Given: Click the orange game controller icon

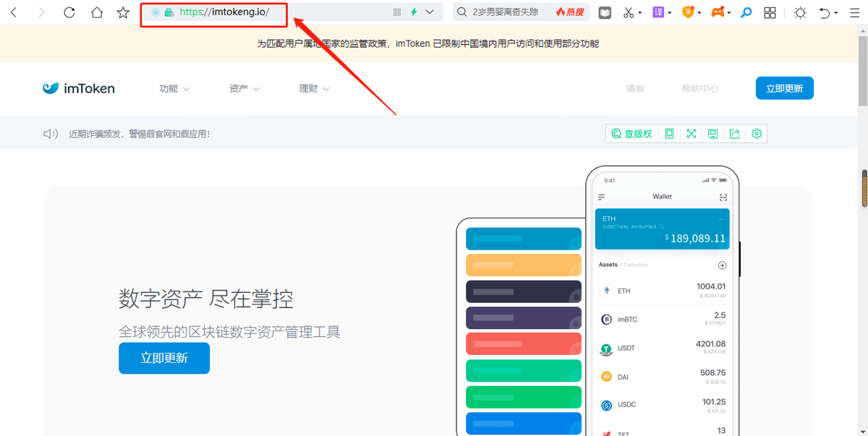Looking at the screenshot, I should tap(718, 12).
